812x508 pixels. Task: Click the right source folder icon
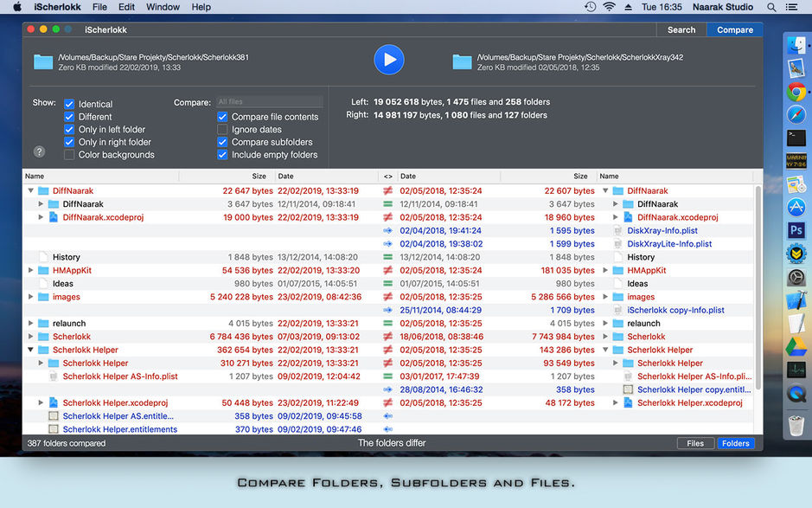pos(462,61)
